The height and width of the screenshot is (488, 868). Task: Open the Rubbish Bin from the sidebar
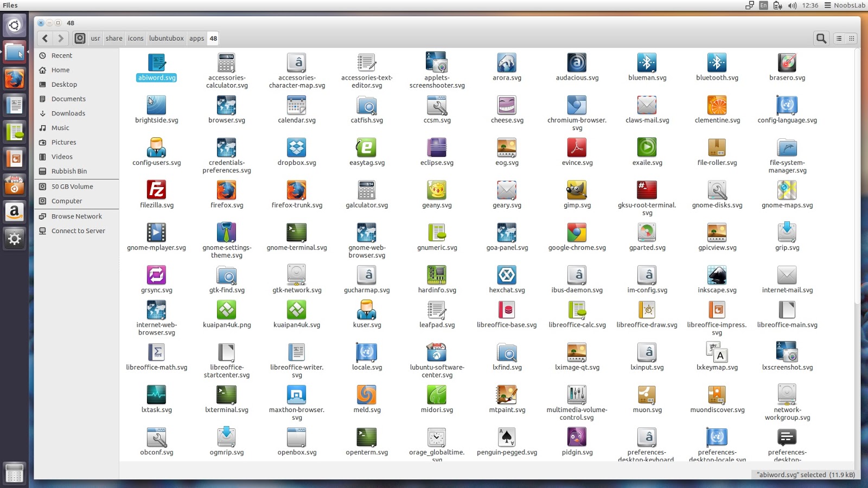[x=69, y=171]
